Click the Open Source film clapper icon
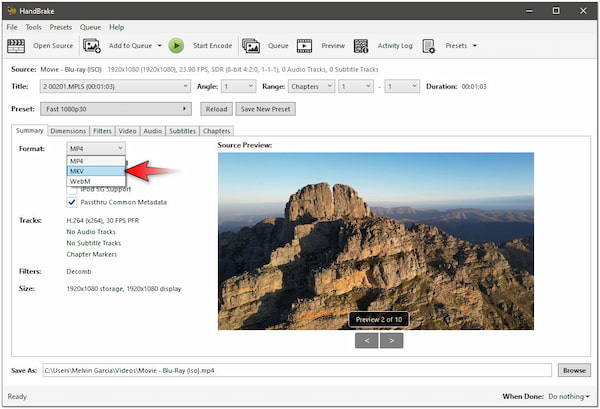 (16, 46)
